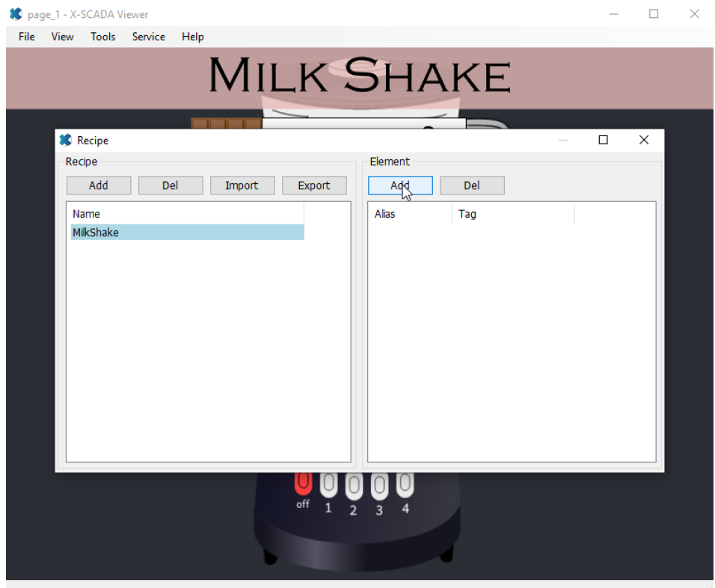Click Del button in Recipe group
Screen dimensions: 715x588
pos(170,186)
